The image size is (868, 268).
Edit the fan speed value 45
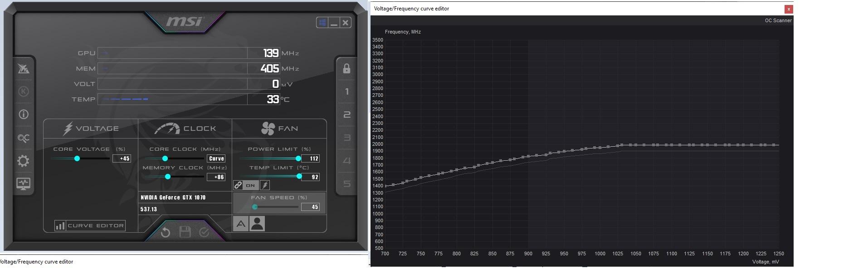tap(311, 207)
